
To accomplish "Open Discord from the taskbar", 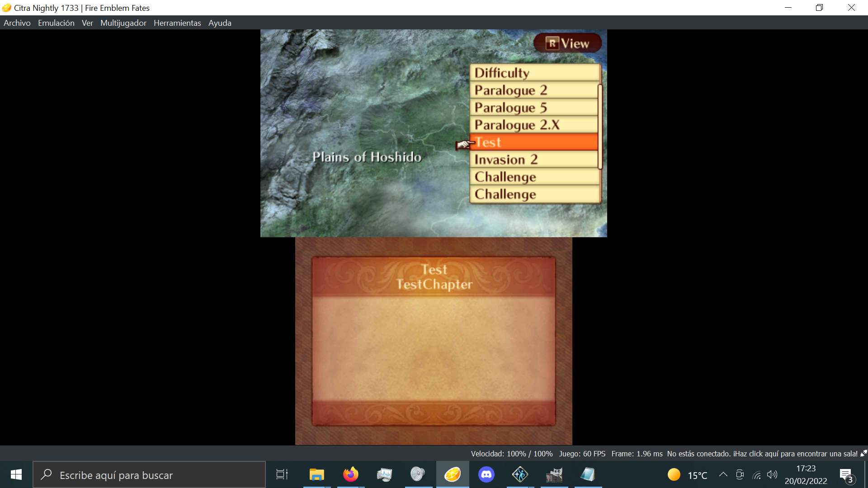I will [x=486, y=474].
